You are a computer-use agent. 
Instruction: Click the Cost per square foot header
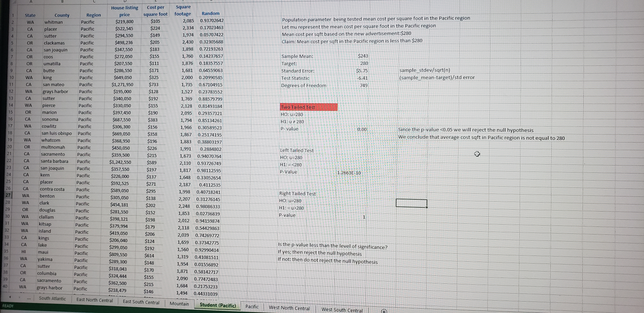pos(155,11)
